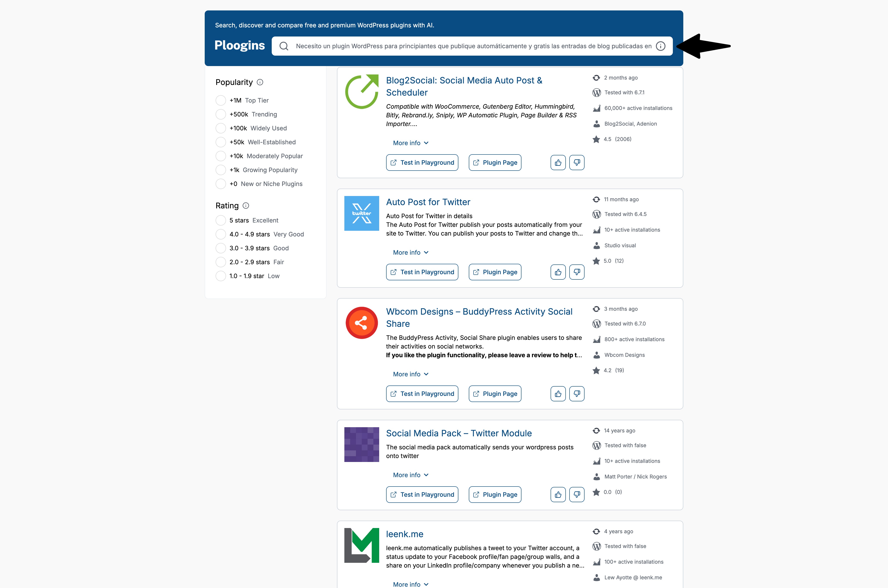Select +1M Top Tier popularity filter
888x588 pixels.
(221, 101)
